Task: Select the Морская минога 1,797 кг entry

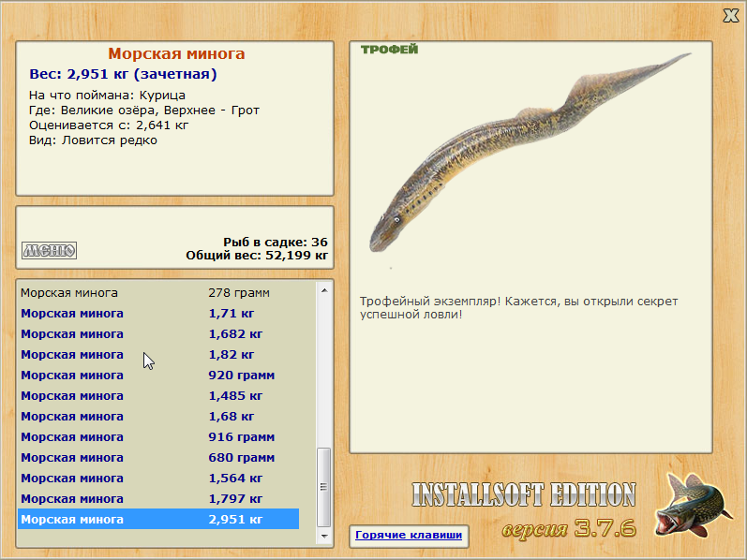Action: [x=158, y=498]
